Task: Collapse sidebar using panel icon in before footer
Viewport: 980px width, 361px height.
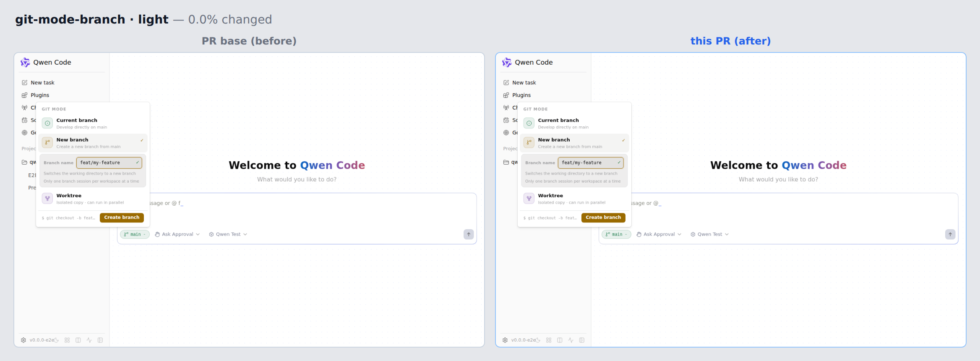Action: tap(100, 340)
